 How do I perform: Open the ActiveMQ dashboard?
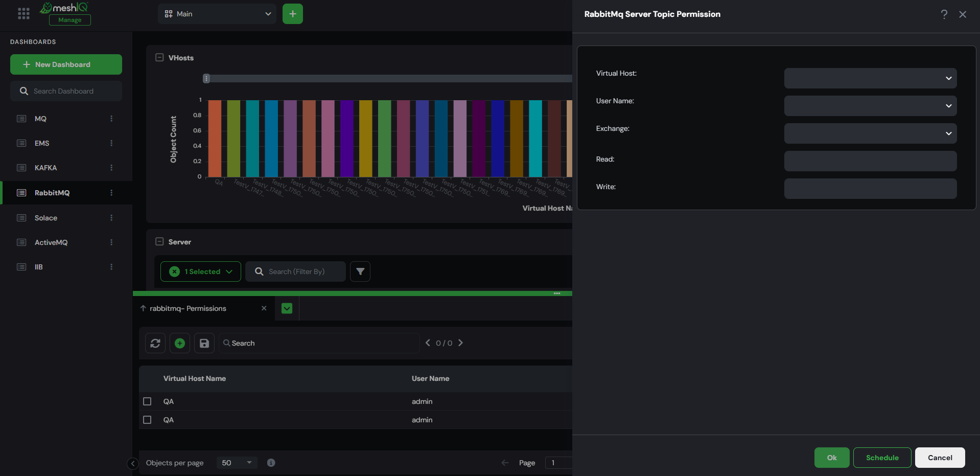[x=51, y=242]
